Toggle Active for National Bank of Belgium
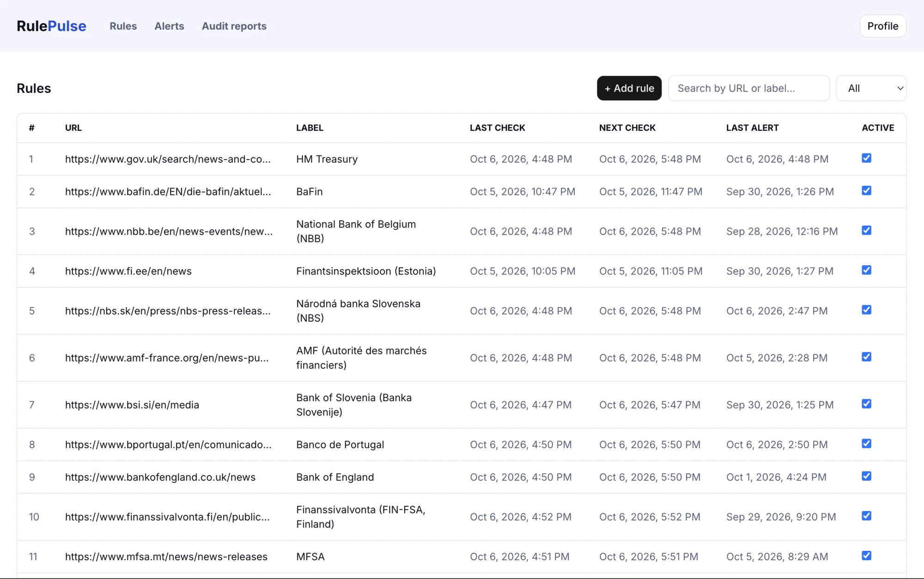 (867, 230)
